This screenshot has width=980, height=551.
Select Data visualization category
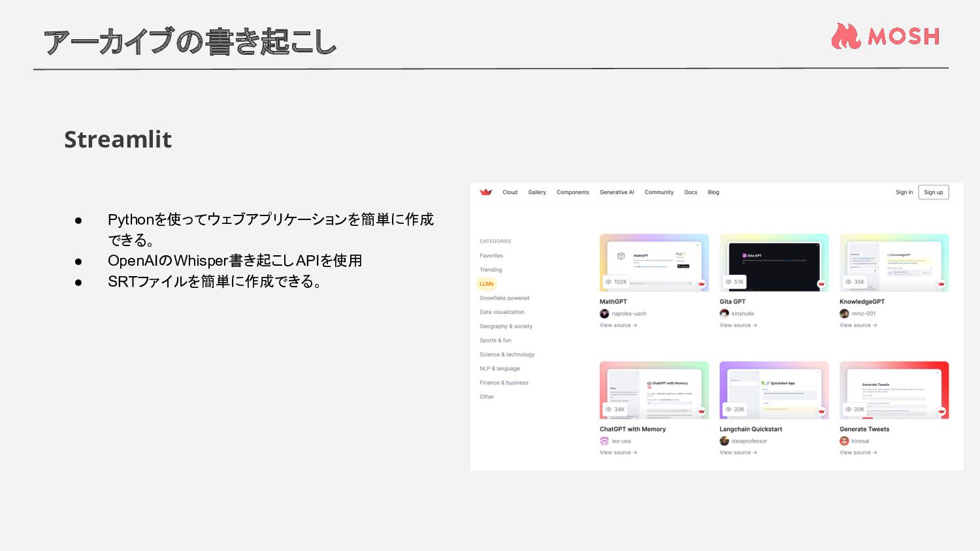(x=502, y=312)
